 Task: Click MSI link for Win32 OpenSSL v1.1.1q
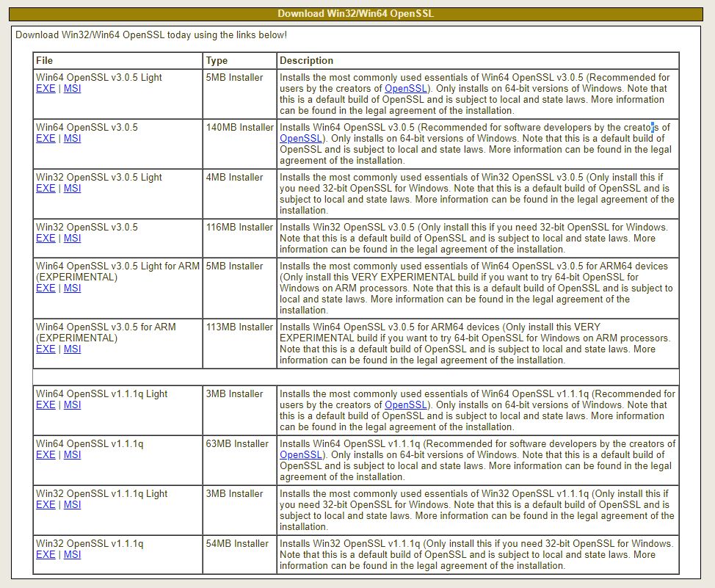pyautogui.click(x=72, y=555)
